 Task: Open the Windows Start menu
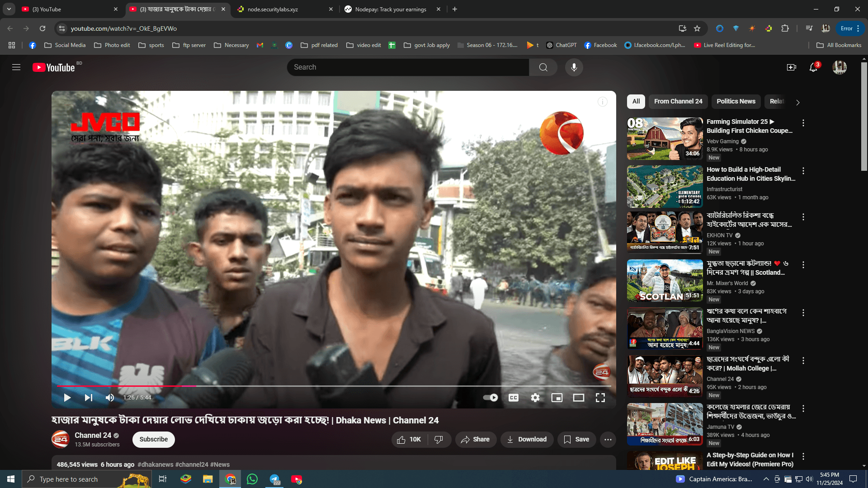point(11,479)
